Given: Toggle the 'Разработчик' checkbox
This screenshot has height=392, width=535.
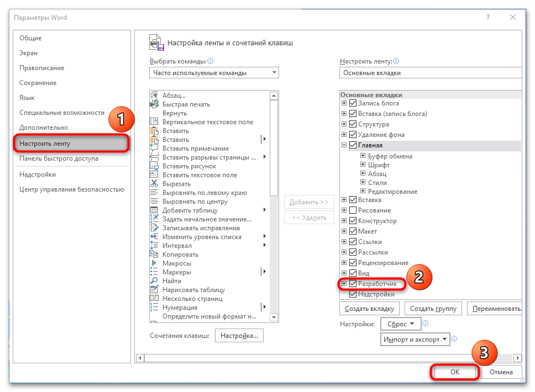Looking at the screenshot, I should [353, 284].
